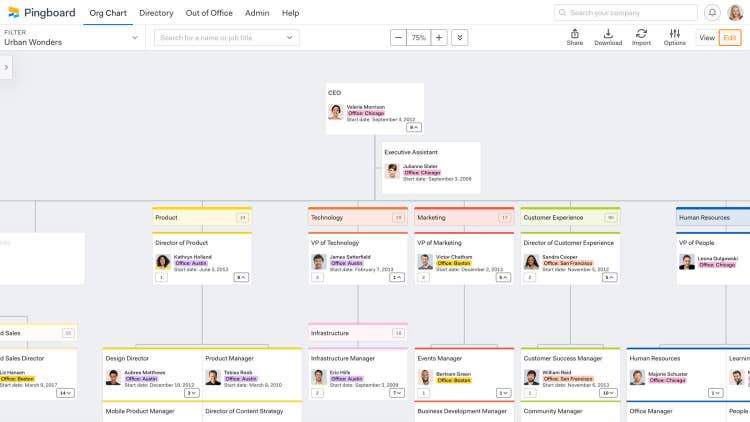Zoom out with the minus button

click(x=398, y=37)
